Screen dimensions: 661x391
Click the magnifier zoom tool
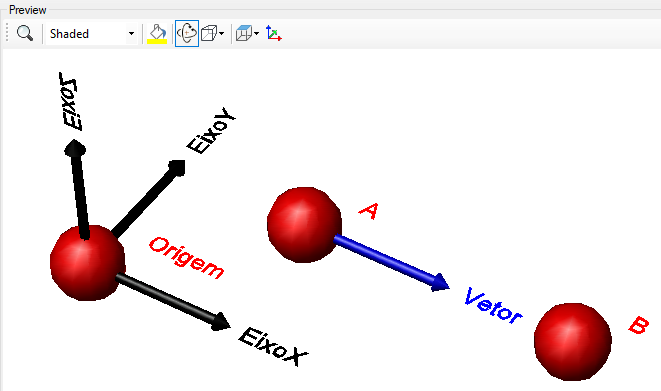pyautogui.click(x=24, y=33)
